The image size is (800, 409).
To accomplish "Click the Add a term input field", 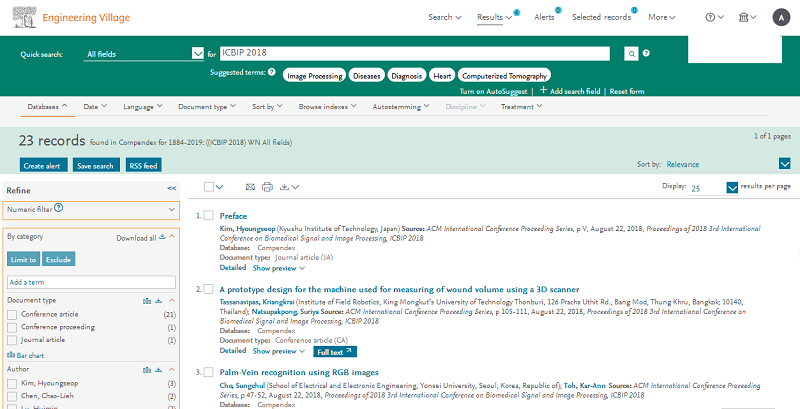I will pos(91,283).
